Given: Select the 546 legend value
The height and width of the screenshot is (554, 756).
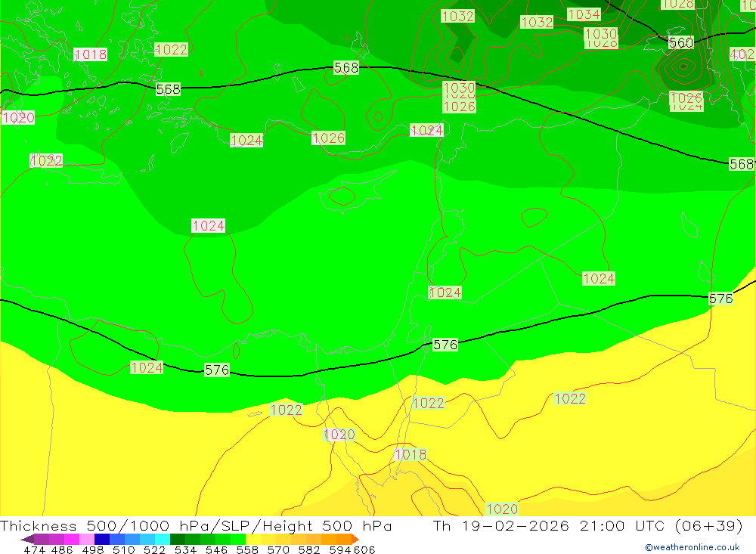Looking at the screenshot, I should coord(216,549).
